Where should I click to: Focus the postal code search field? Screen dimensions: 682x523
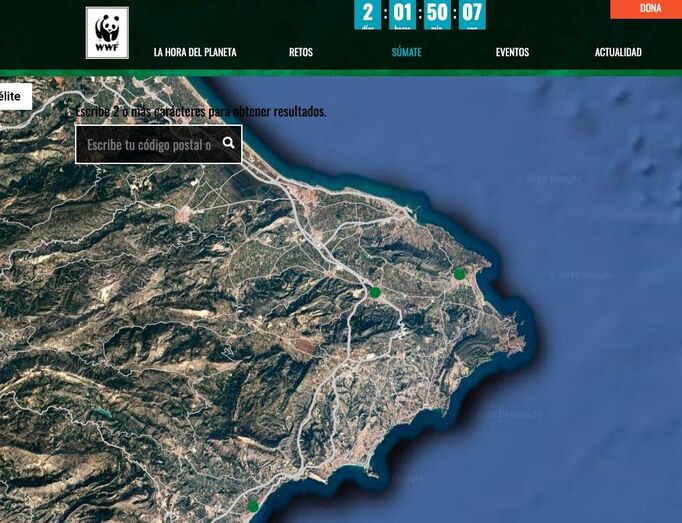(159, 144)
